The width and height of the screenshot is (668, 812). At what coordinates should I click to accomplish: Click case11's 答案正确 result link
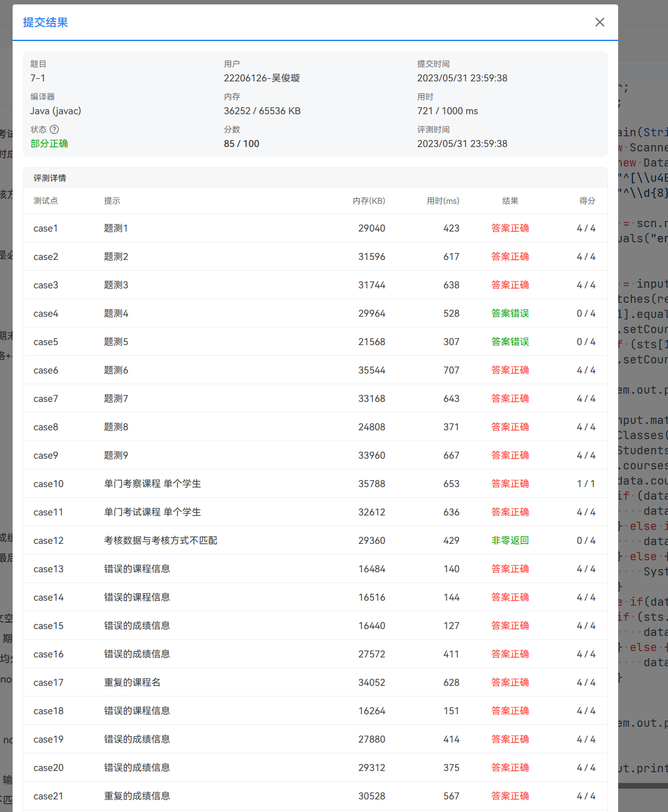pos(510,512)
